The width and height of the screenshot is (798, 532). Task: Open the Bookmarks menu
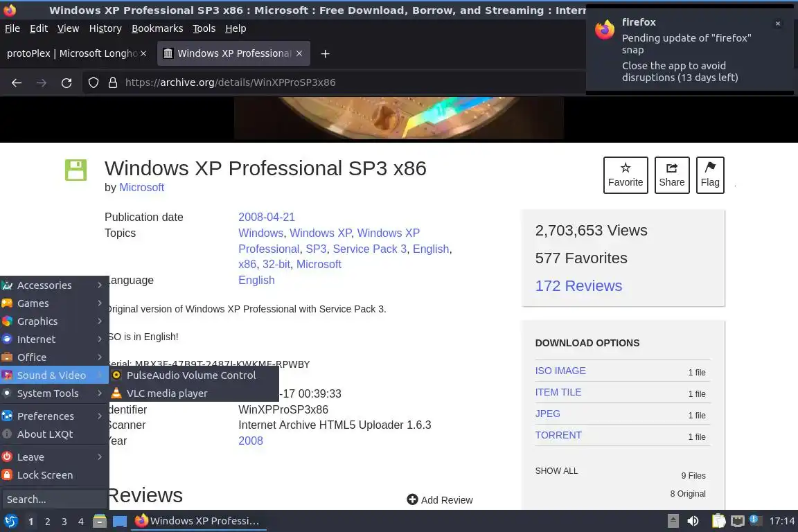(157, 28)
